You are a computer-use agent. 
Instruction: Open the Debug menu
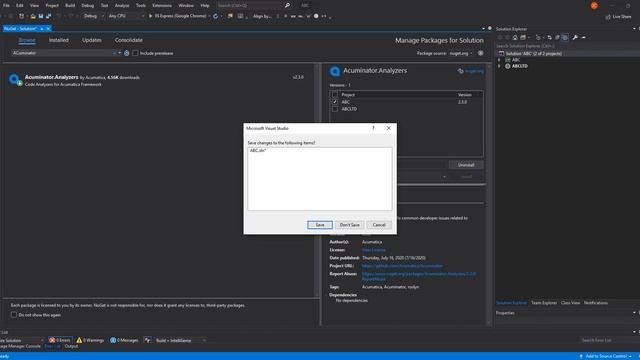click(x=87, y=6)
